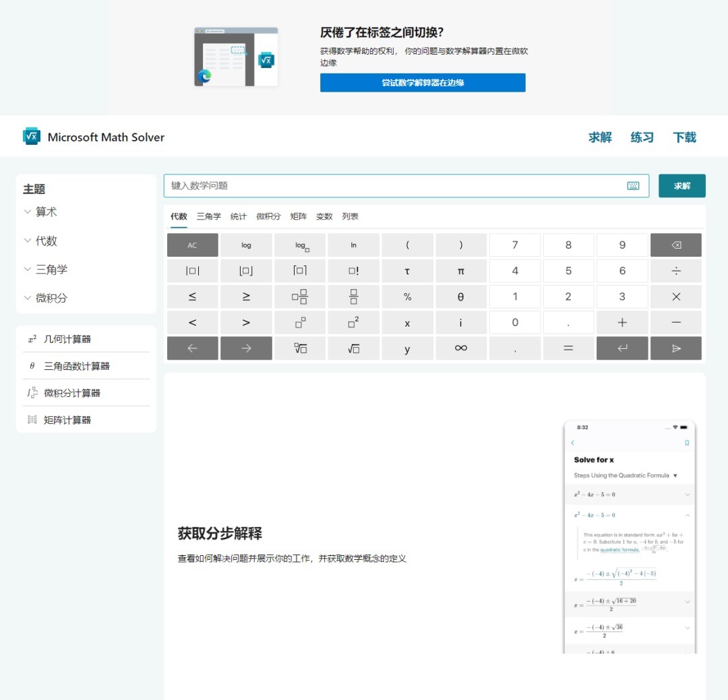The width and height of the screenshot is (728, 700).
Task: Click the infinity symbol key
Action: tap(460, 348)
